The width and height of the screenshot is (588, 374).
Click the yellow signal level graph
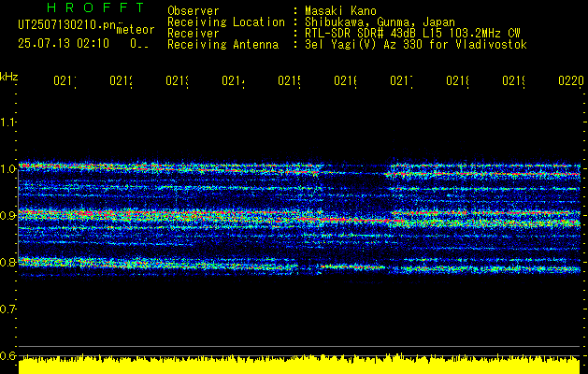(299, 364)
